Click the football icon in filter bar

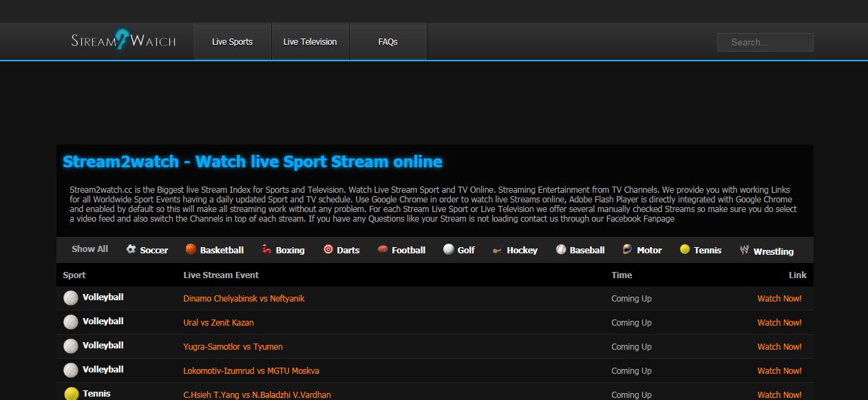[x=383, y=249]
